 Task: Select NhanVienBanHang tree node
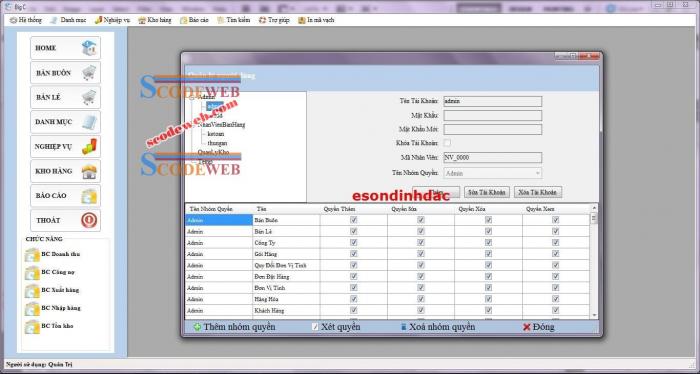pyautogui.click(x=221, y=125)
